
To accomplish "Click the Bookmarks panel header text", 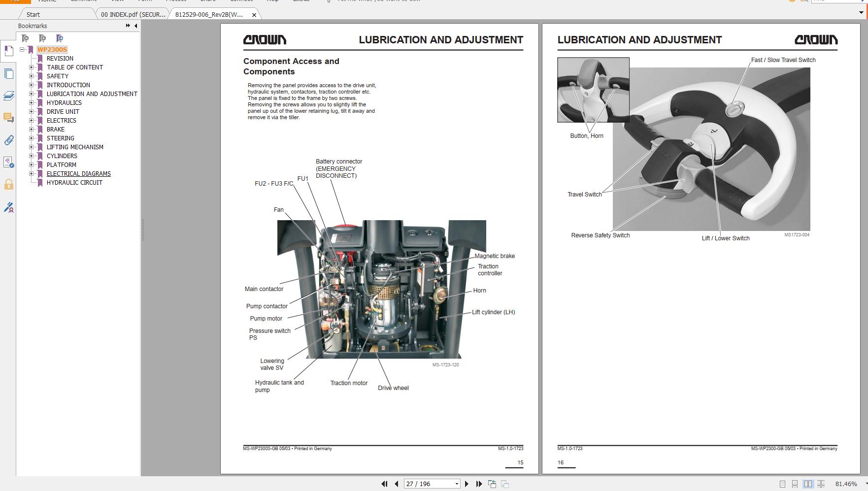I will 33,26.
